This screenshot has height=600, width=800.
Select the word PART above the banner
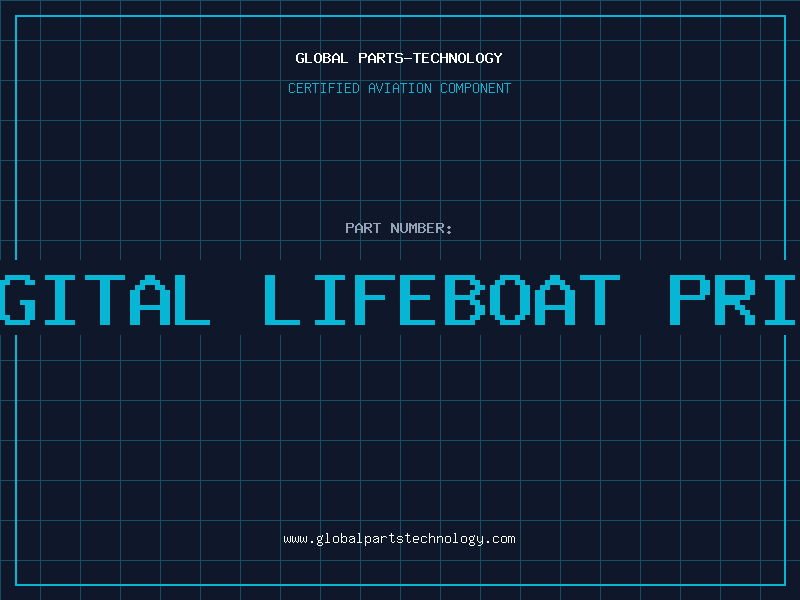pos(363,228)
